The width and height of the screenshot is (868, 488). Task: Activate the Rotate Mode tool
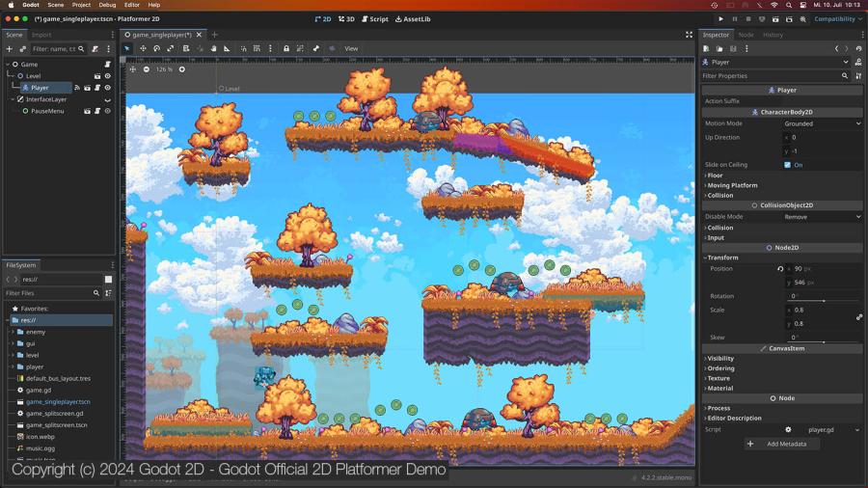[x=156, y=48]
